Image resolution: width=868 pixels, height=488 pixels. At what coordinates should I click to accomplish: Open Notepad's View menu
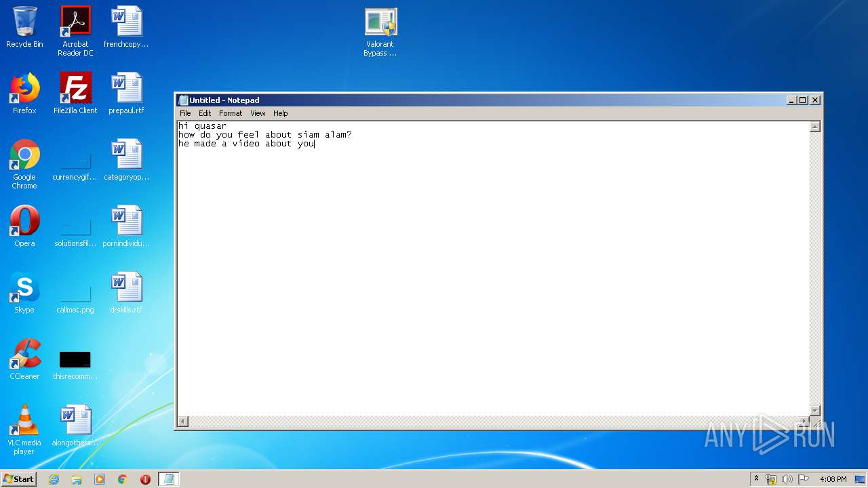point(258,113)
